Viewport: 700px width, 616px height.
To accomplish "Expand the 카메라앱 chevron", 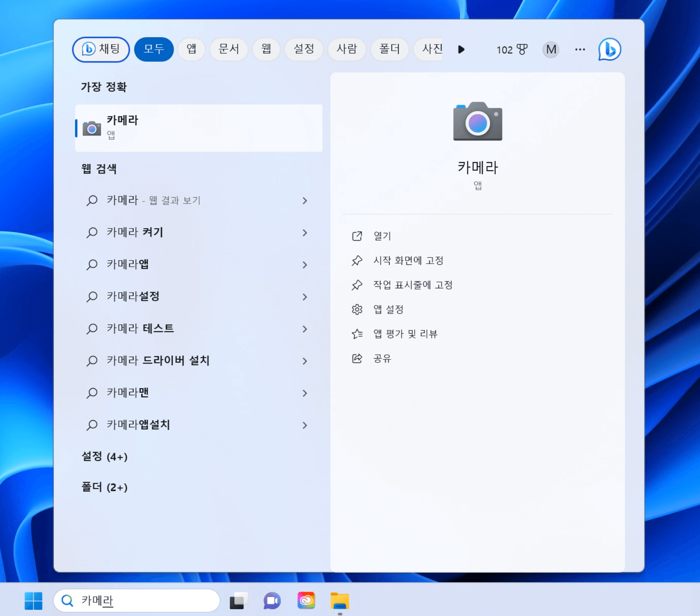I will (305, 265).
